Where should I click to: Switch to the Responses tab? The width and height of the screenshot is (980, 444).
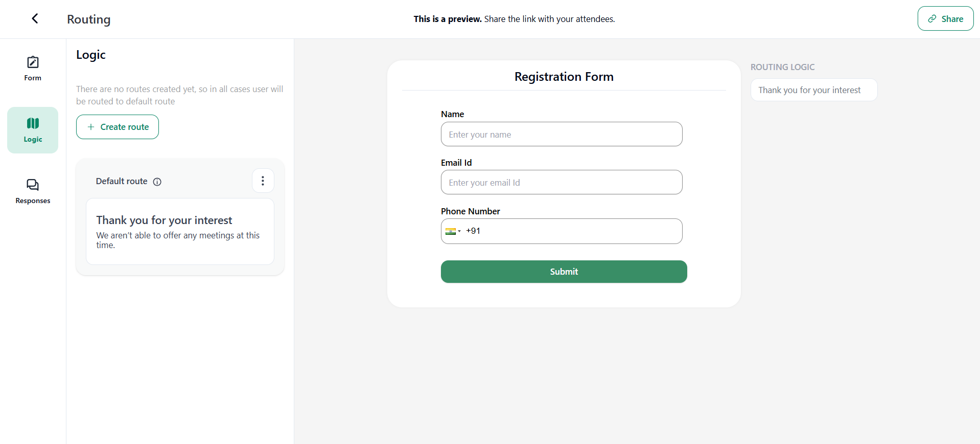click(x=33, y=201)
